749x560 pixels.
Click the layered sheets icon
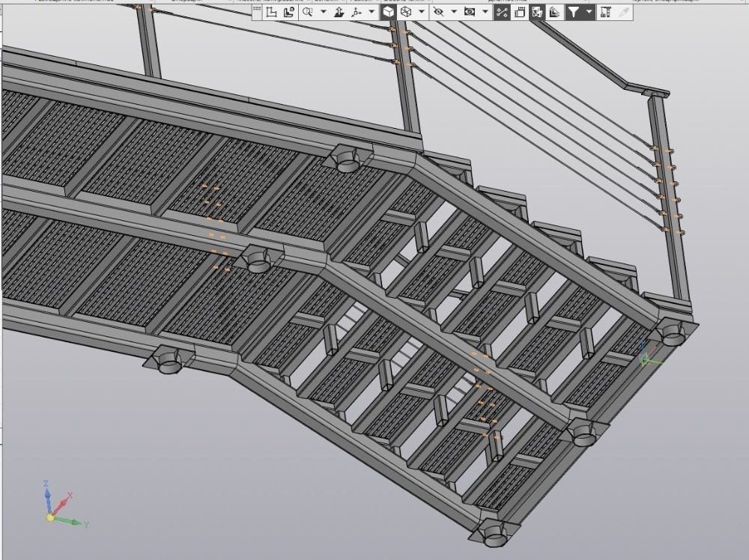tap(554, 13)
